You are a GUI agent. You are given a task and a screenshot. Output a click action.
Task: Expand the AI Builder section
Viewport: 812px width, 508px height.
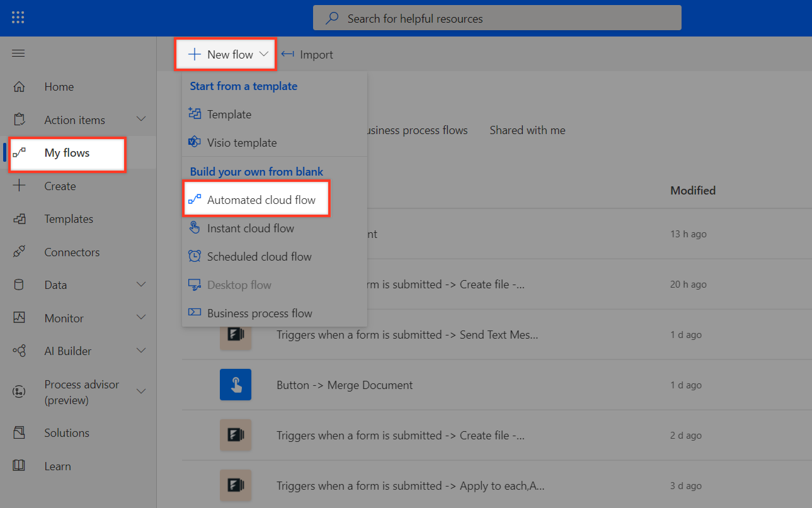tap(140, 351)
